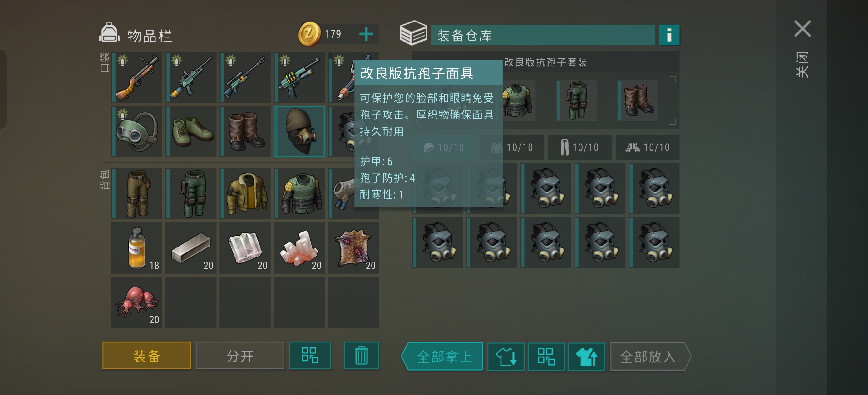Select the highlighted anti-spore mask with hood
This screenshot has height=395, width=868.
click(299, 132)
